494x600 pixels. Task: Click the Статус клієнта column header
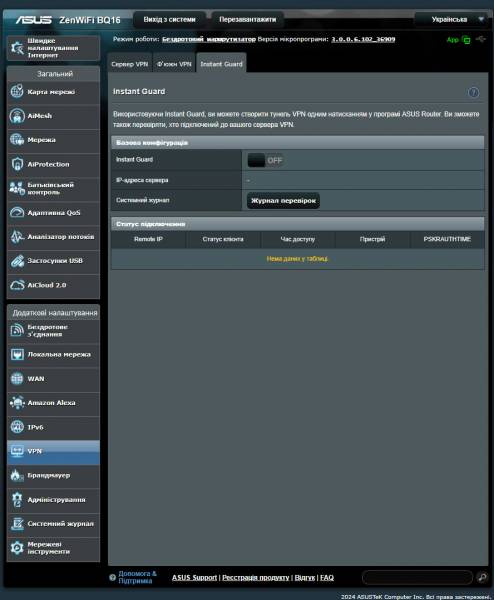[x=223, y=239]
